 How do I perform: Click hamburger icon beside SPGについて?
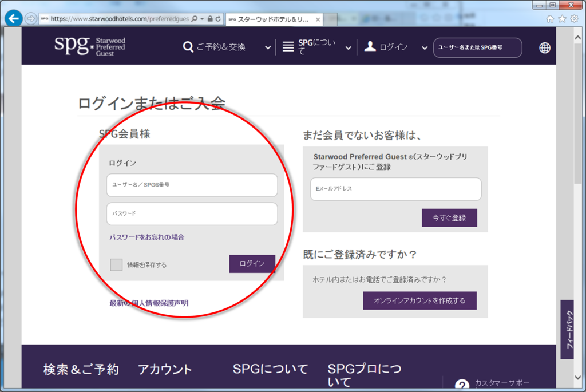click(288, 47)
